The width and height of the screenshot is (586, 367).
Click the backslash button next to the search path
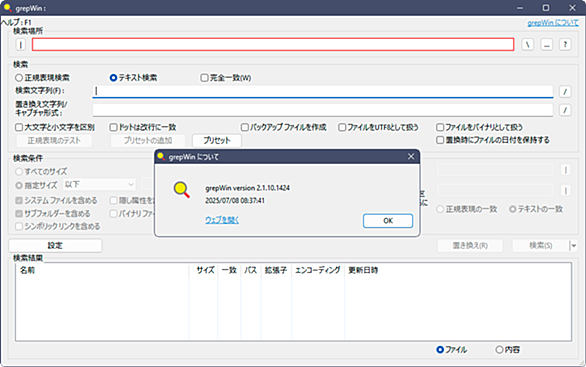tap(528, 44)
